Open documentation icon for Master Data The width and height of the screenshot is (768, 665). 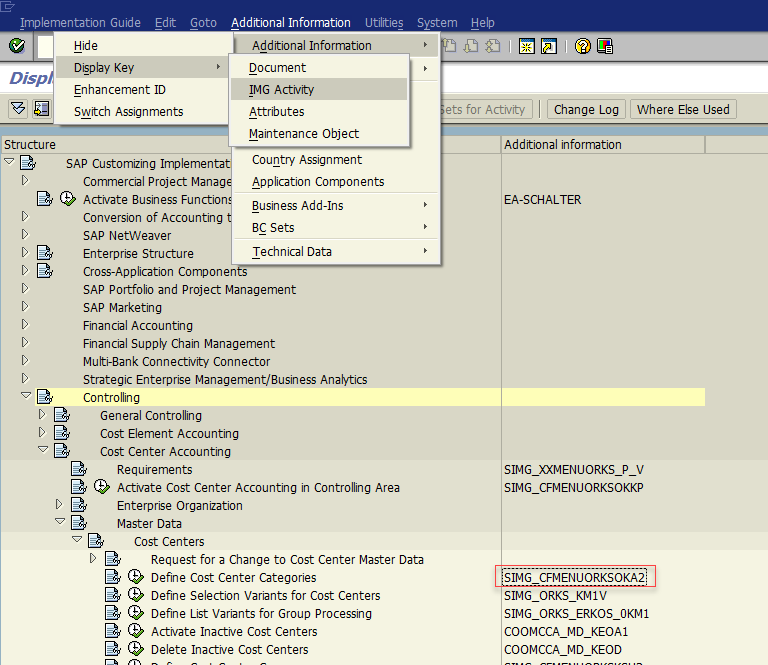point(79,523)
